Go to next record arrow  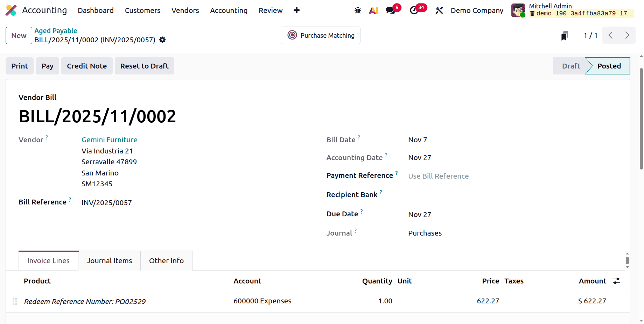coord(627,35)
